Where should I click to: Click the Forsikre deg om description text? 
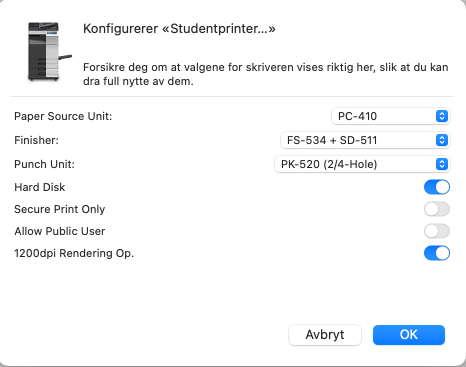point(265,74)
